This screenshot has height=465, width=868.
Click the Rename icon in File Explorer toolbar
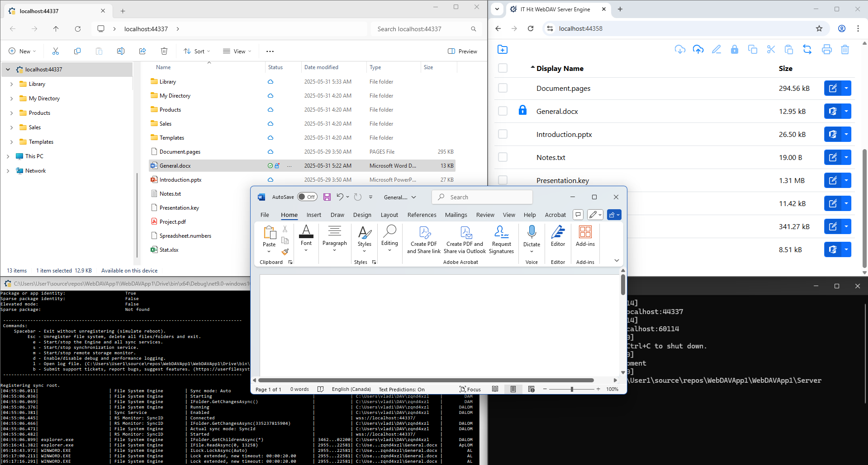[121, 51]
